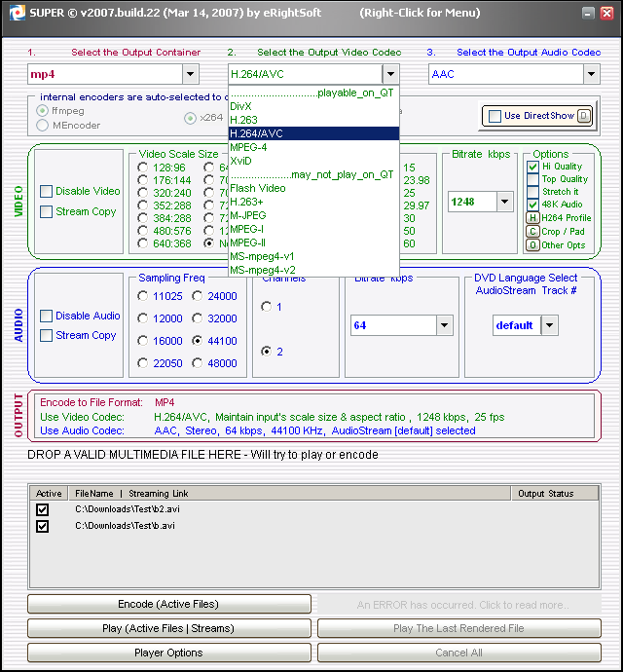Select 44100 sampling frequency
This screenshot has height=672, width=623.
click(x=197, y=341)
